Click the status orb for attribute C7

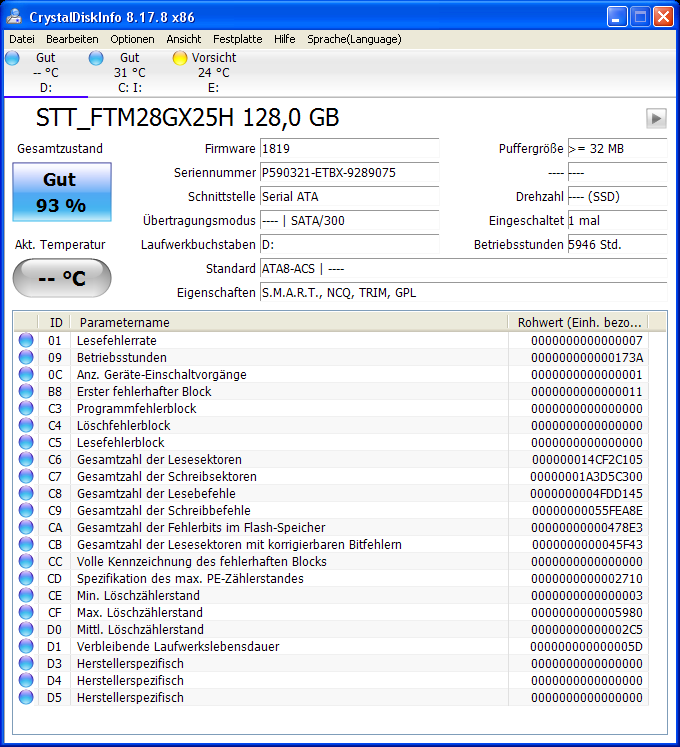26,476
